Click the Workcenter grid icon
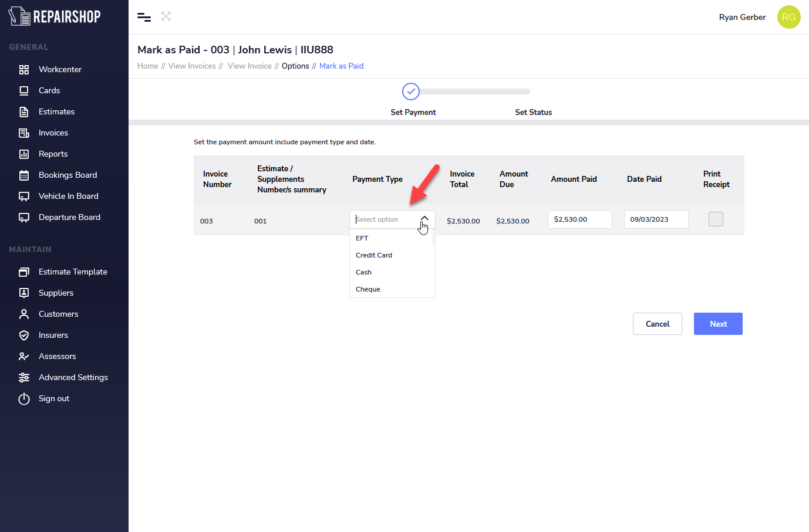This screenshot has height=532, width=809. (x=24, y=70)
